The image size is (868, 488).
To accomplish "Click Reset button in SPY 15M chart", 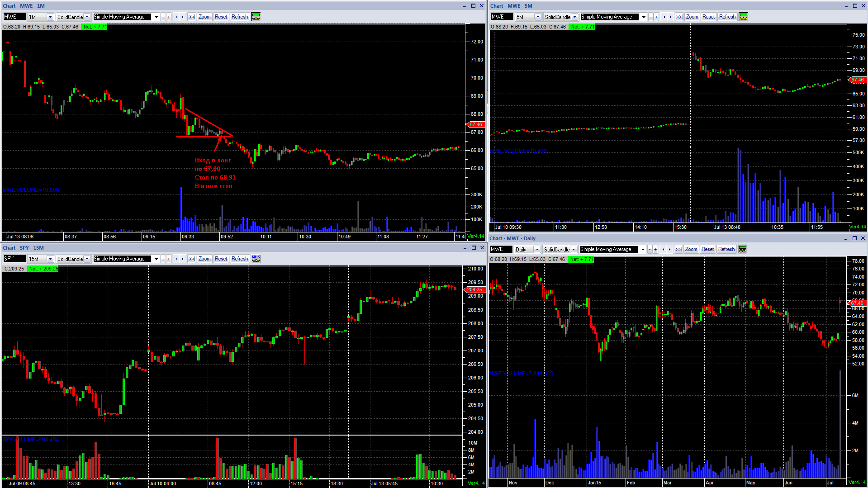I will tap(221, 259).
